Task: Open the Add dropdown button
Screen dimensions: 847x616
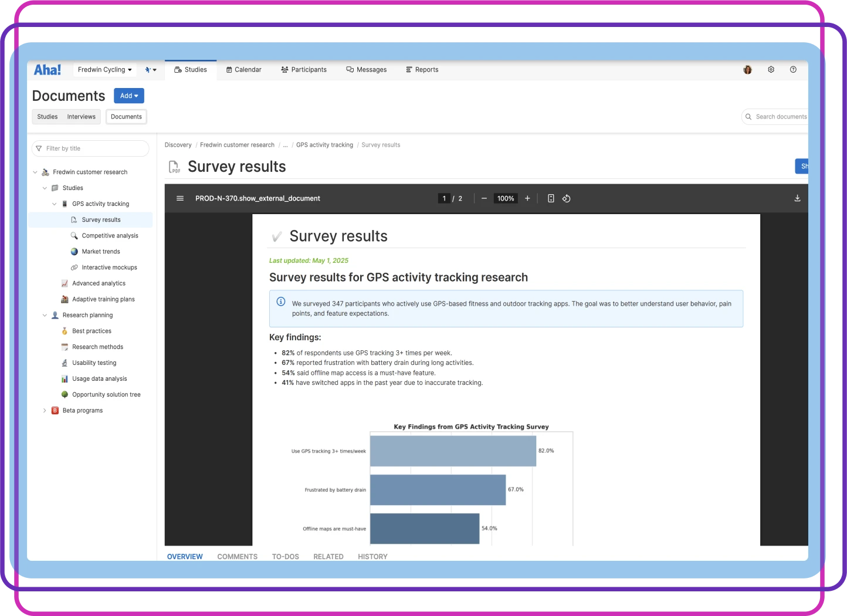Action: click(129, 96)
